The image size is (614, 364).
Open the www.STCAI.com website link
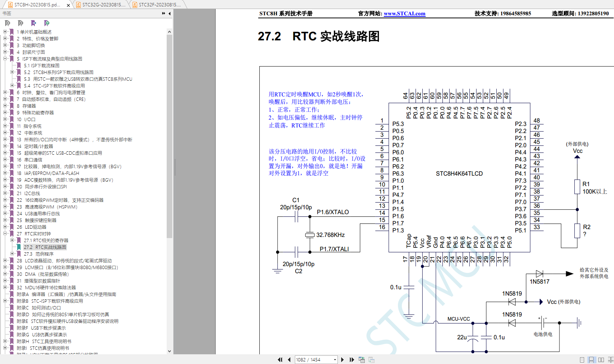tap(404, 13)
